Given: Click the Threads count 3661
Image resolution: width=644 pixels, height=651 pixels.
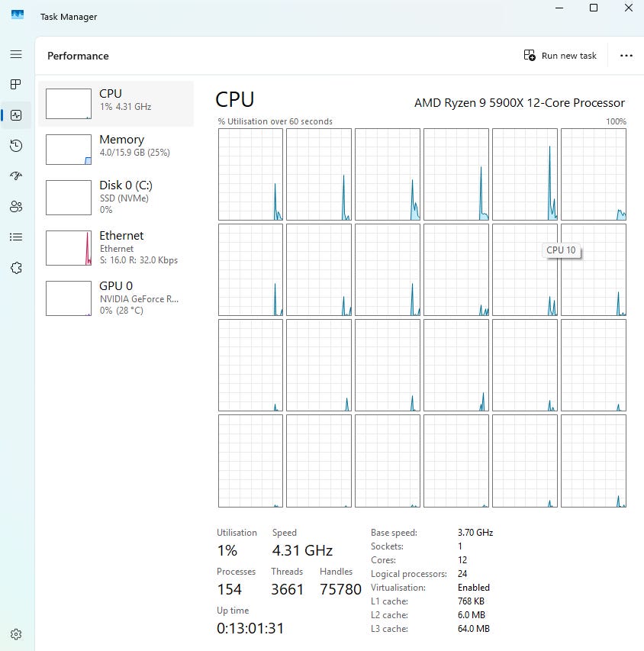Looking at the screenshot, I should [x=288, y=589].
